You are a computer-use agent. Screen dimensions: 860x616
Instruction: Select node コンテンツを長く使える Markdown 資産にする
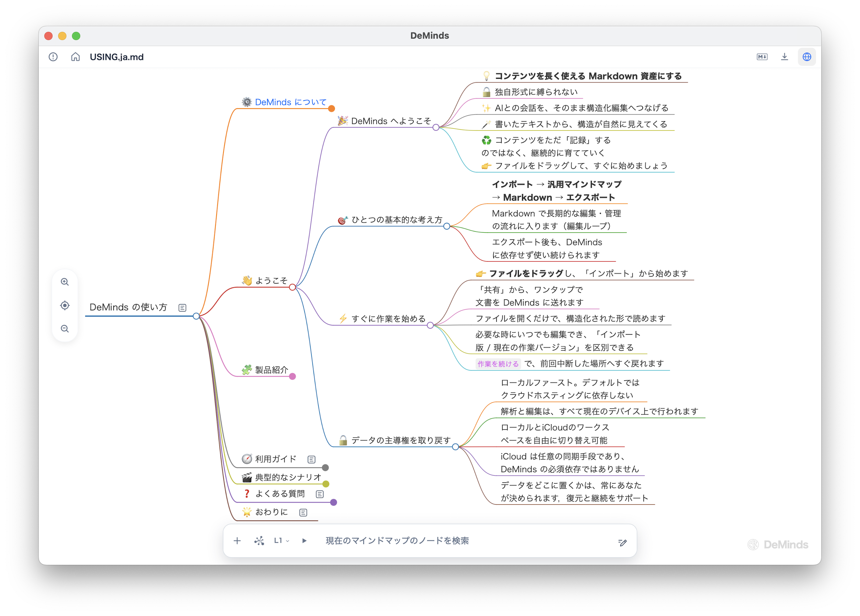coord(582,76)
